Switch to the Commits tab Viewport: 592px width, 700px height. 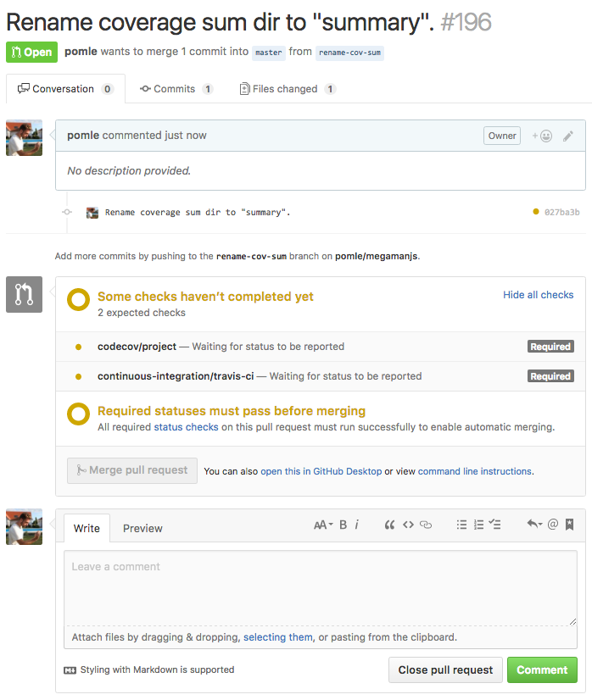click(176, 89)
